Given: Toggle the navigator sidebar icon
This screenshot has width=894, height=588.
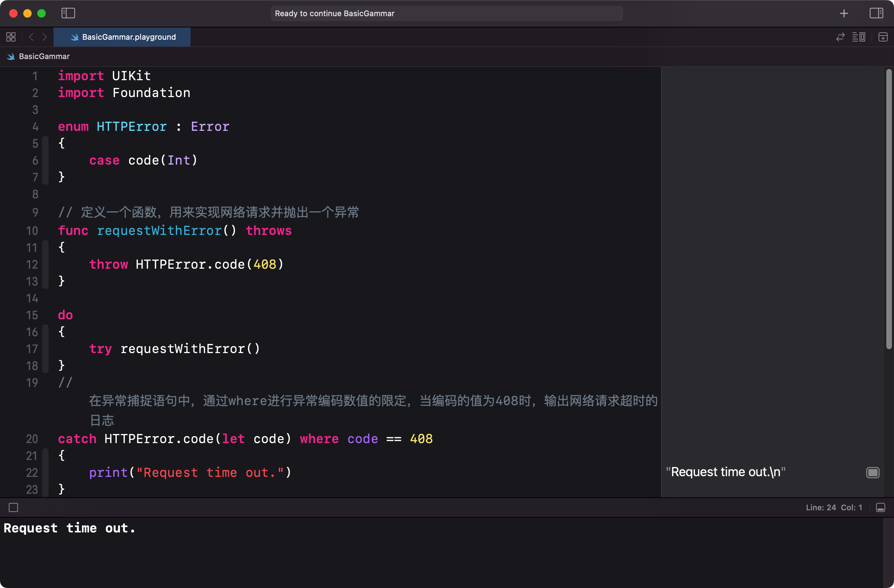Looking at the screenshot, I should pyautogui.click(x=68, y=13).
